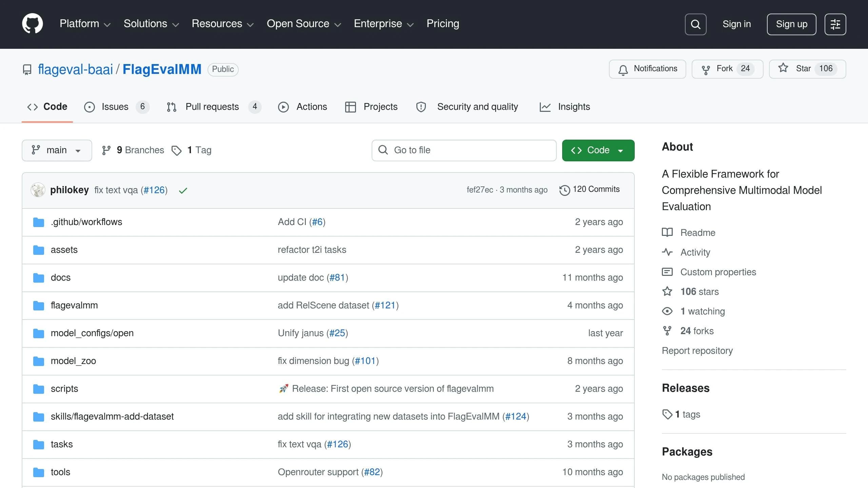Click the assets folder icon

(x=39, y=250)
